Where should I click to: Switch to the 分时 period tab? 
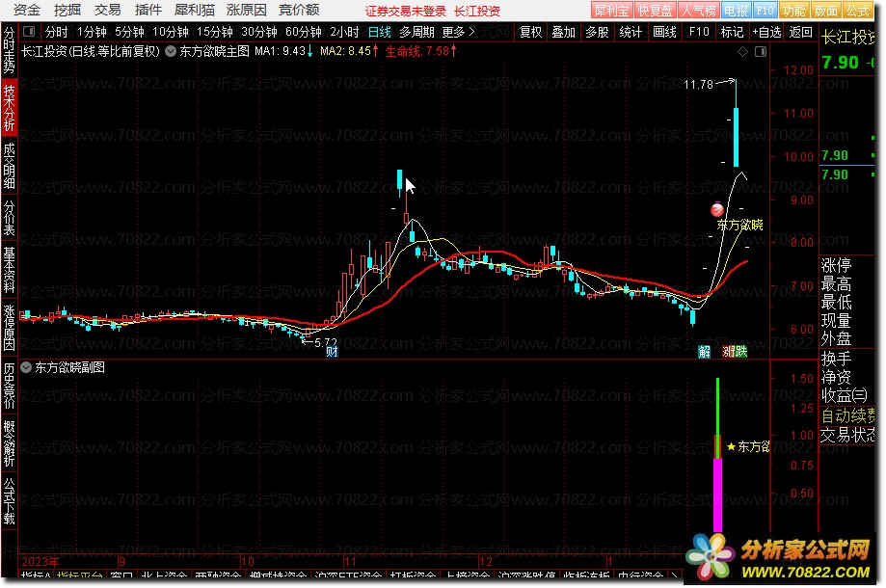pos(56,32)
